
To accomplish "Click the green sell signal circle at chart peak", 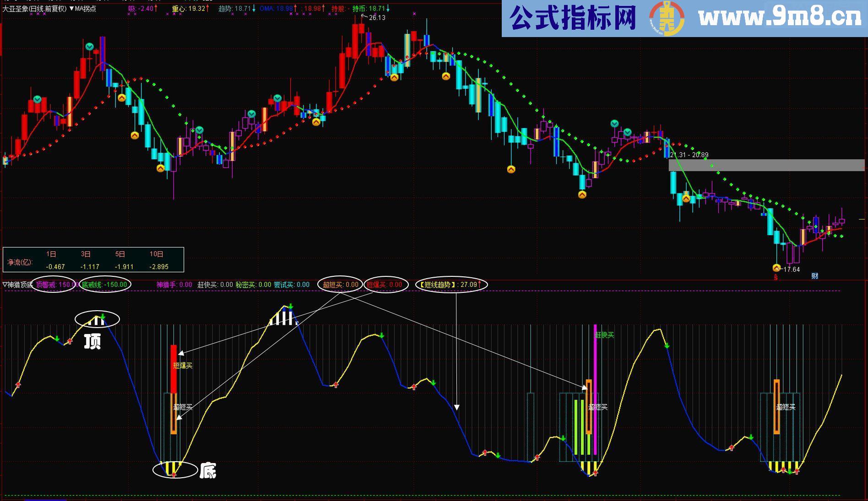I will tap(89, 46).
